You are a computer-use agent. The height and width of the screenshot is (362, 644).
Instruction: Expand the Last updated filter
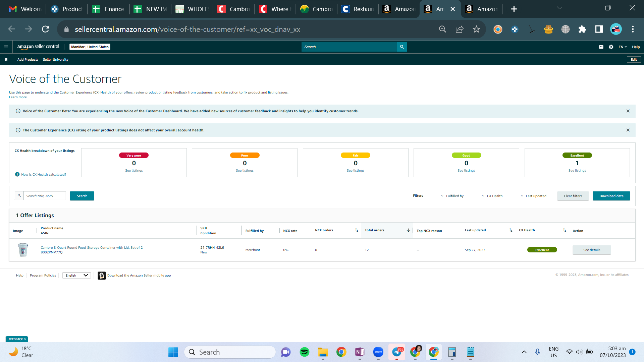click(x=534, y=196)
